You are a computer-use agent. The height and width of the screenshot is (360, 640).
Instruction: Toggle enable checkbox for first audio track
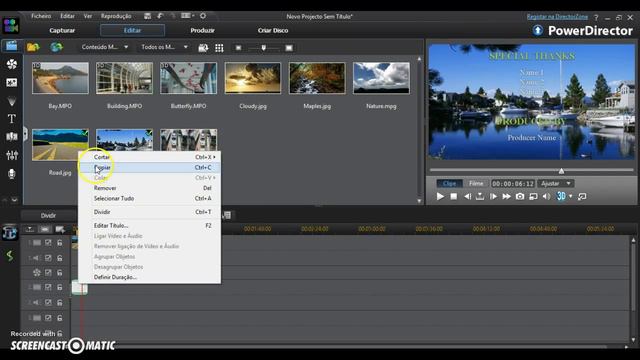click(x=48, y=258)
